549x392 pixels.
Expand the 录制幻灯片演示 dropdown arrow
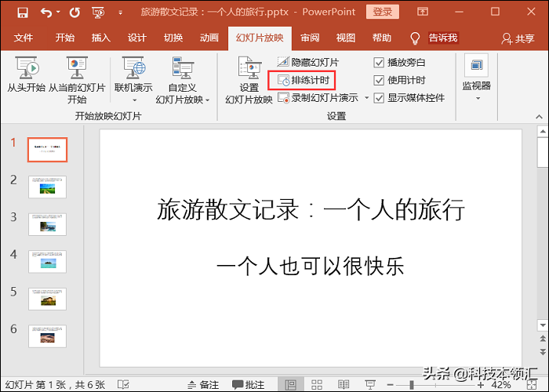[366, 98]
